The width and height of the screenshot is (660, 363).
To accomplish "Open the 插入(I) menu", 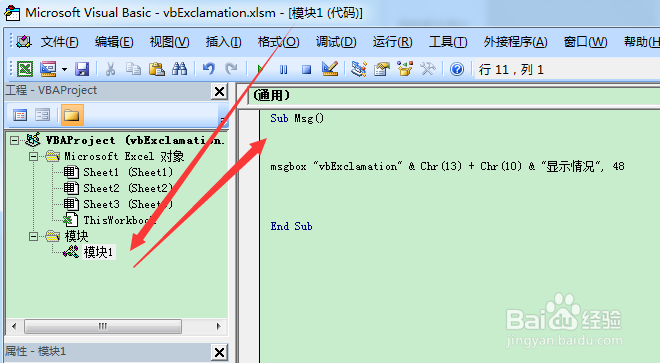I will click(x=223, y=42).
